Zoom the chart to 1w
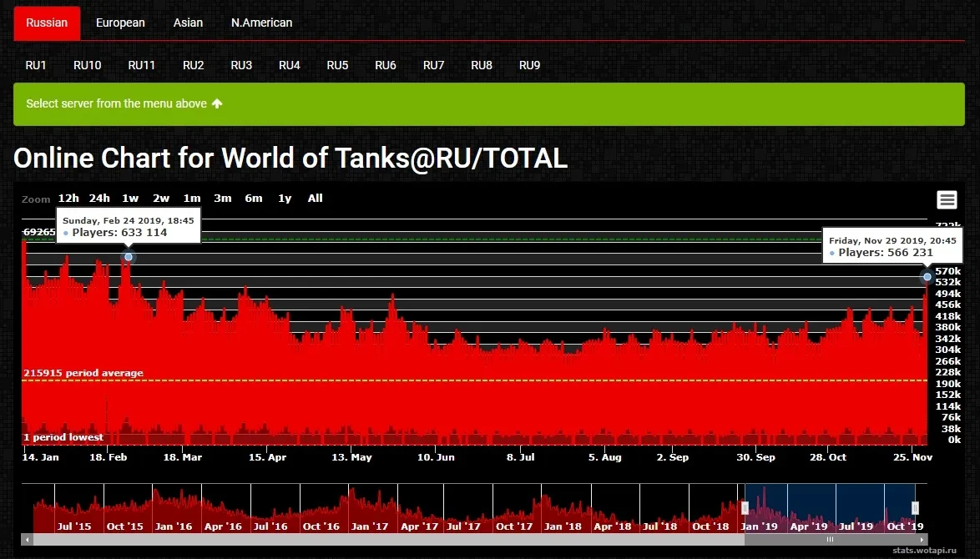 (x=130, y=199)
